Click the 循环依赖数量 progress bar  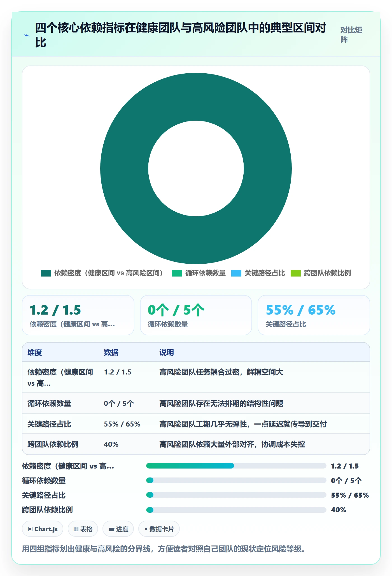(x=236, y=480)
